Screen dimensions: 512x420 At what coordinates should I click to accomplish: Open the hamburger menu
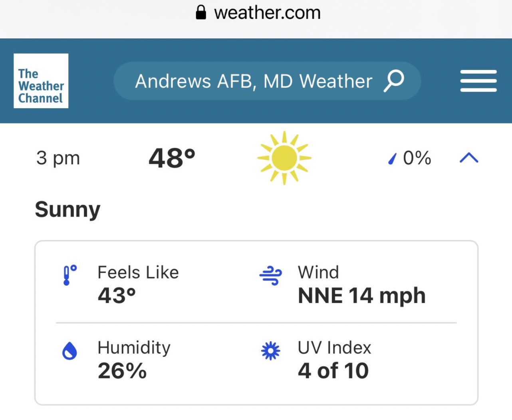point(478,81)
